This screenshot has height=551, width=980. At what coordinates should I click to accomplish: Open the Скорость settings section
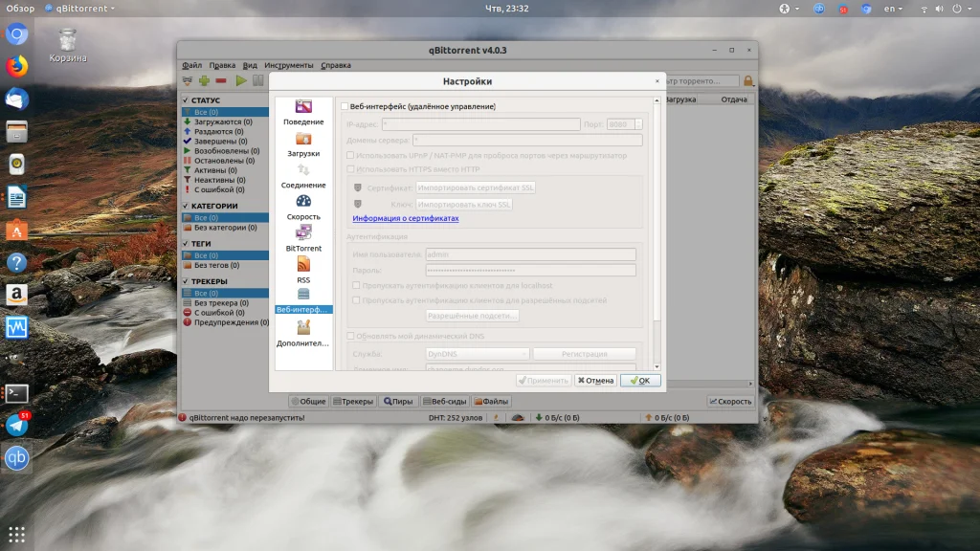[x=303, y=208]
